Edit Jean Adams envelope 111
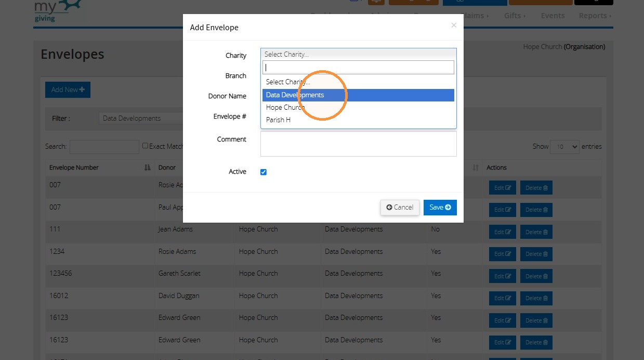The width and height of the screenshot is (644, 360). pyautogui.click(x=503, y=232)
